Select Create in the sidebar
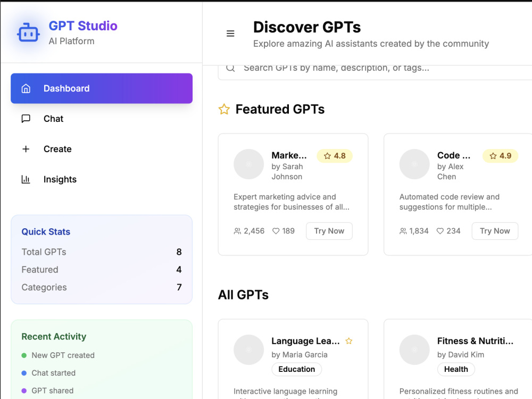The image size is (532, 399). (x=102, y=149)
